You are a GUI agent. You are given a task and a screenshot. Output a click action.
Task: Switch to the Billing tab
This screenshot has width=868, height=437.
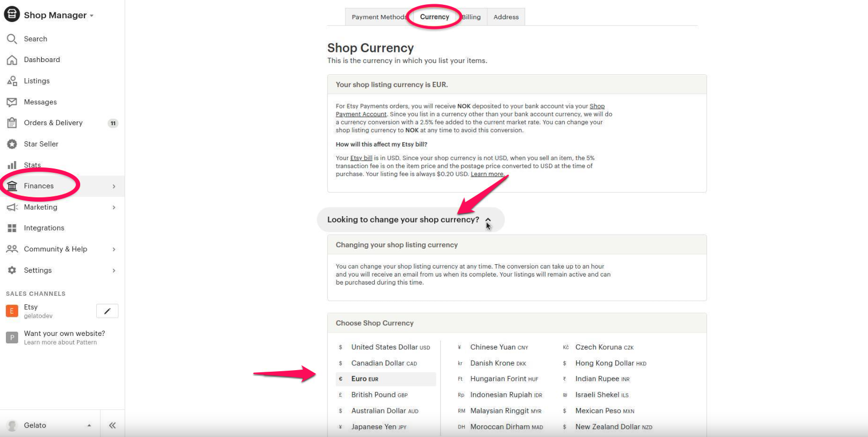coord(471,17)
